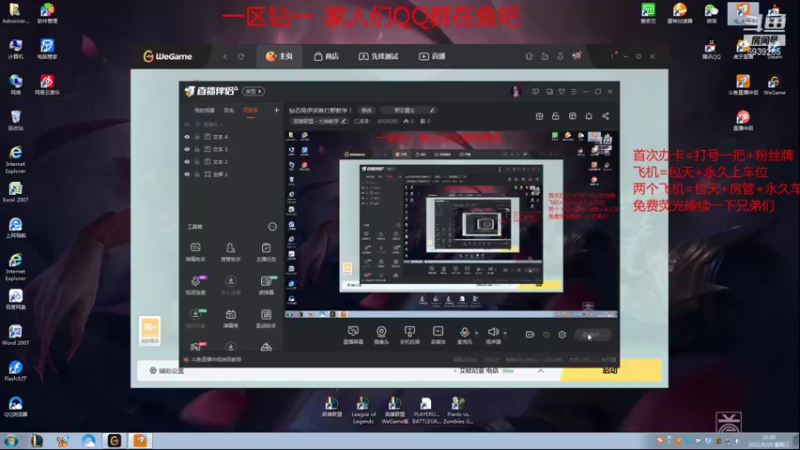Open the Excel 2007 desktop shortcut
Viewport: 800px width, 450px height.
tap(15, 192)
